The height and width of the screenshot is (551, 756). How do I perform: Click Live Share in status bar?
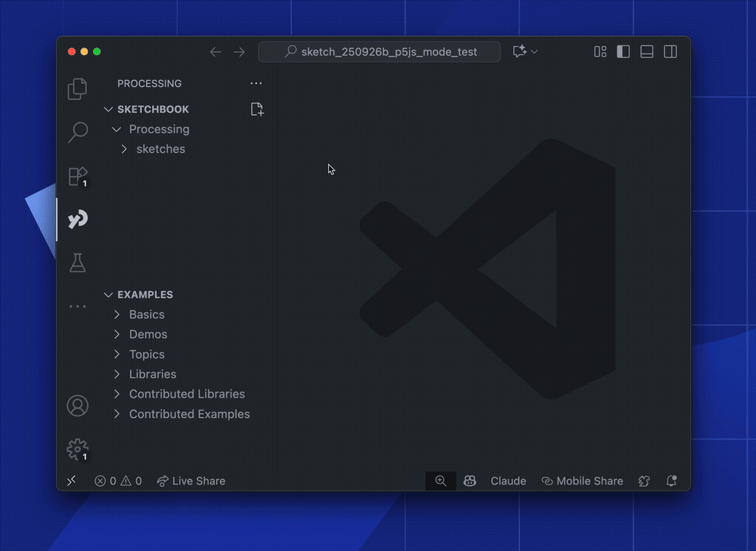pyautogui.click(x=191, y=481)
